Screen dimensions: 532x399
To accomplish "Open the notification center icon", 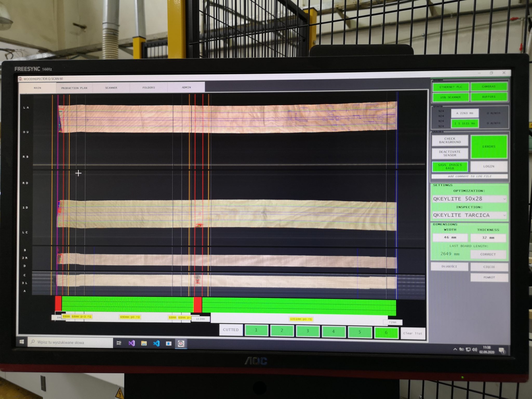I will pos(502,350).
